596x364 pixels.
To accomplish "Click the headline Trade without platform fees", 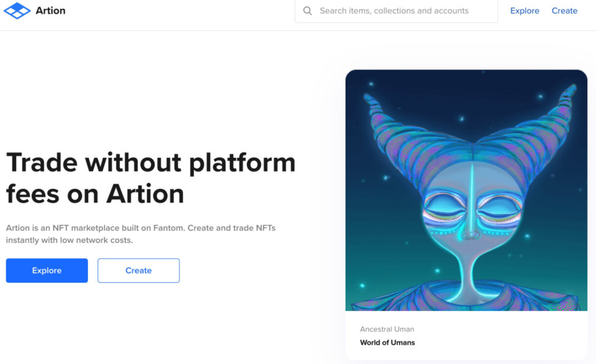I will 151,178.
